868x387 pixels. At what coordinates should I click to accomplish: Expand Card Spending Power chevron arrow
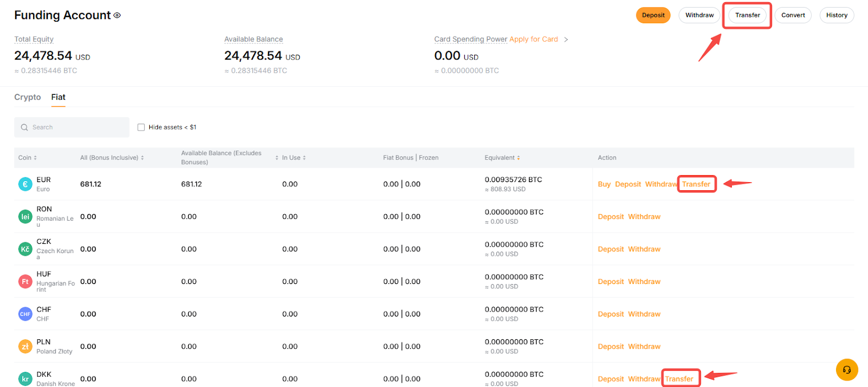point(566,40)
